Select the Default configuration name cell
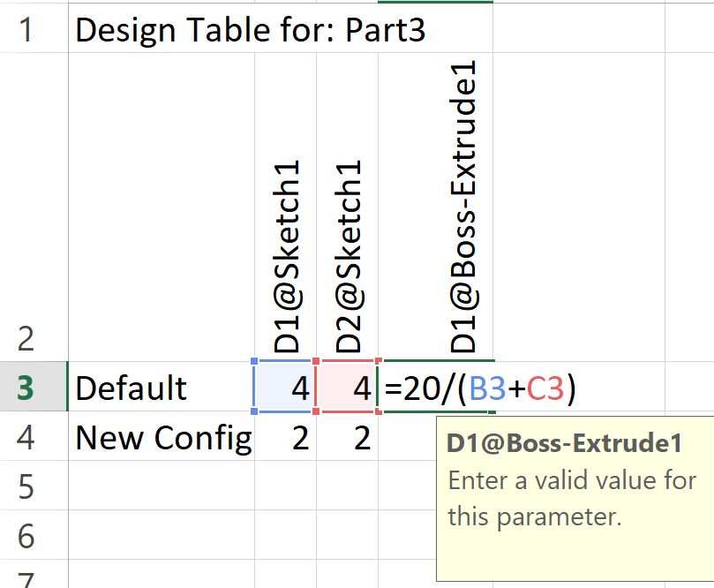Viewport: 714px width, 588px height. click(162, 387)
